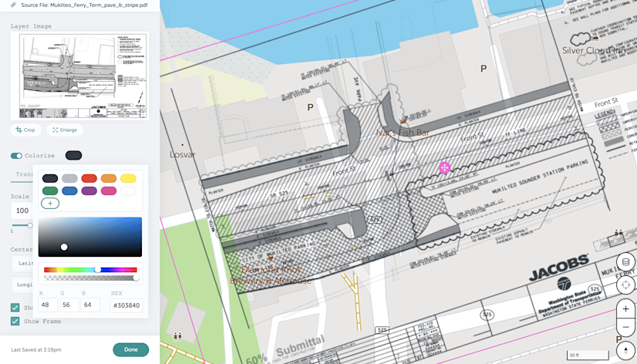This screenshot has width=637, height=364.
Task: Select the charcoal preset swatch
Action: point(50,178)
